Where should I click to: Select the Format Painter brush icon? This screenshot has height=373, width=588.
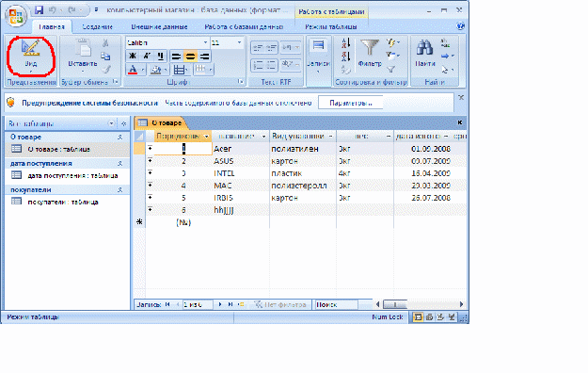tap(105, 69)
